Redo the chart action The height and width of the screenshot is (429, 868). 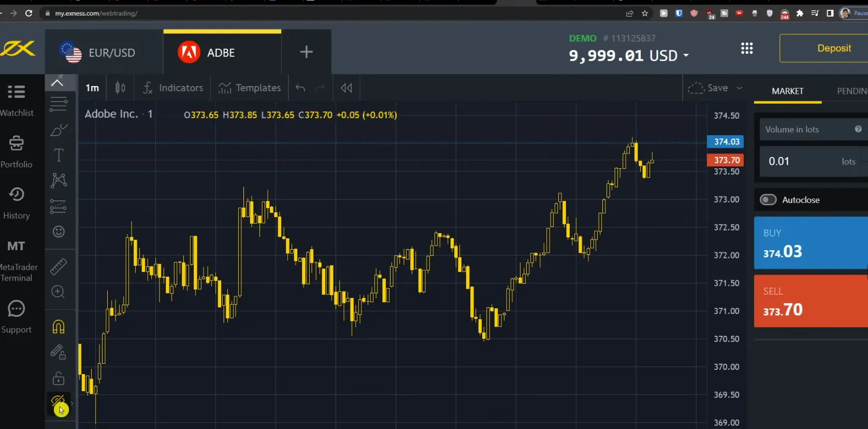[321, 88]
